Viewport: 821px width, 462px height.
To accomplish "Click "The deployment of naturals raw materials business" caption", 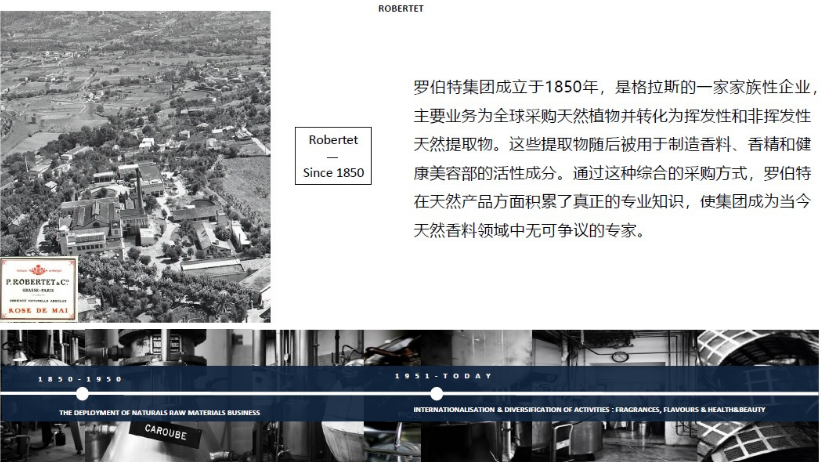I will pos(160,413).
